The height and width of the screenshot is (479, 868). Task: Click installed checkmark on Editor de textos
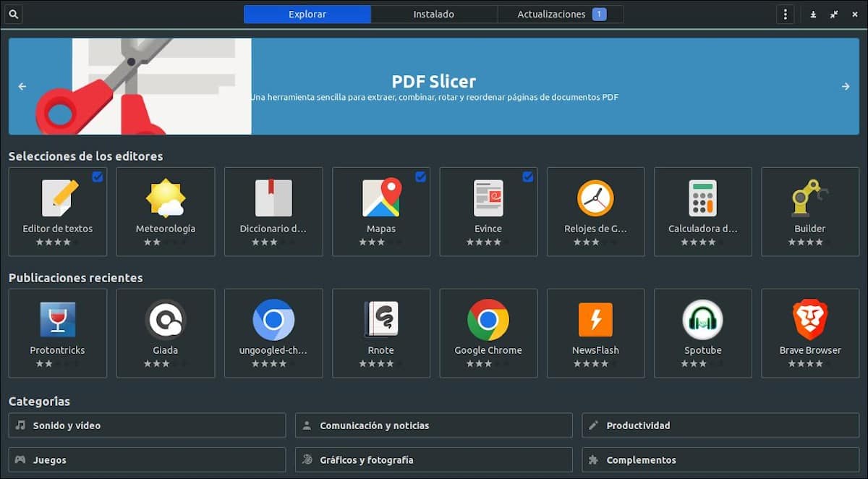98,177
